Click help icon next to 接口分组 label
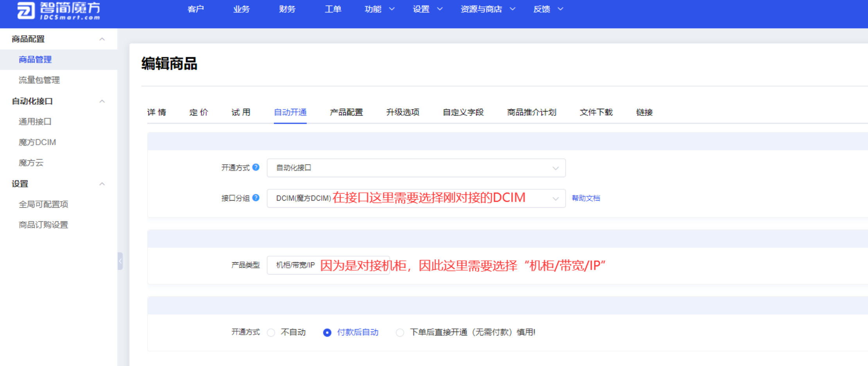Viewport: 868px width, 366px height. (x=256, y=198)
